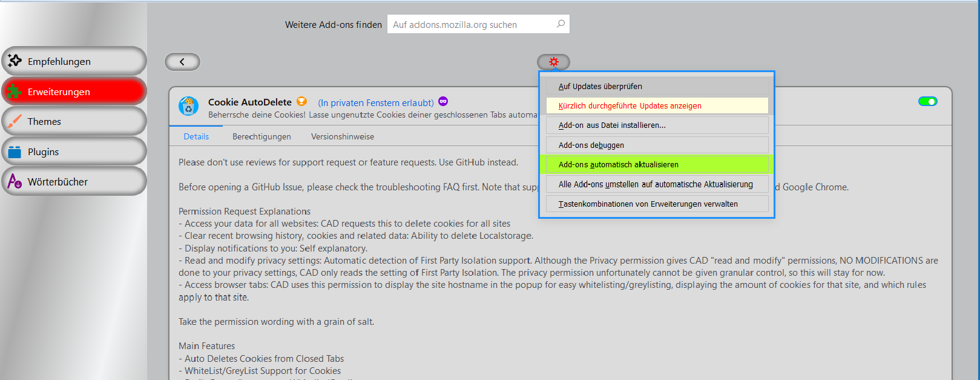This screenshot has height=380, width=980.
Task: Click the orange recommended trophy badge
Action: (x=301, y=102)
